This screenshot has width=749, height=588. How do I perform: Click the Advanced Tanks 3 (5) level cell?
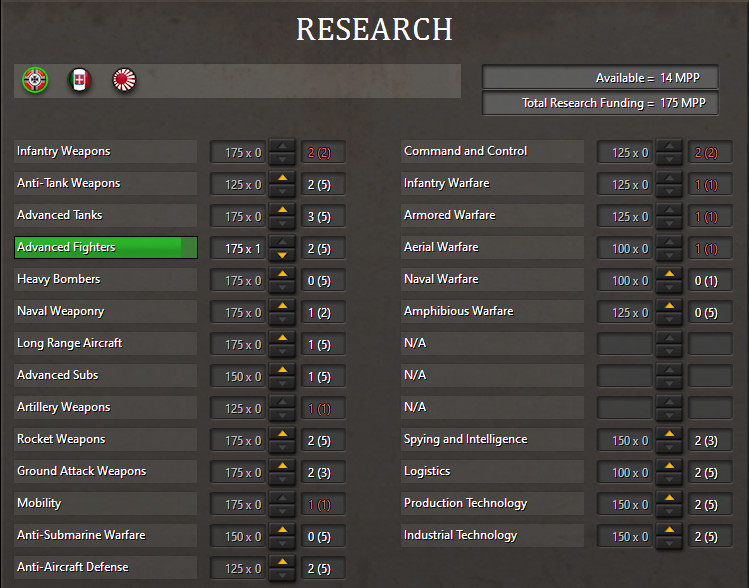click(x=323, y=216)
